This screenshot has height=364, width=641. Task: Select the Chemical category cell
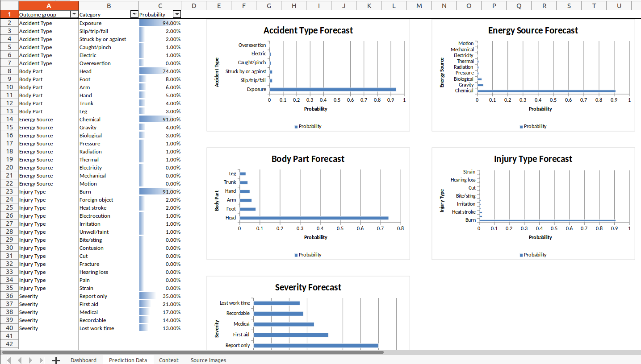(x=109, y=119)
